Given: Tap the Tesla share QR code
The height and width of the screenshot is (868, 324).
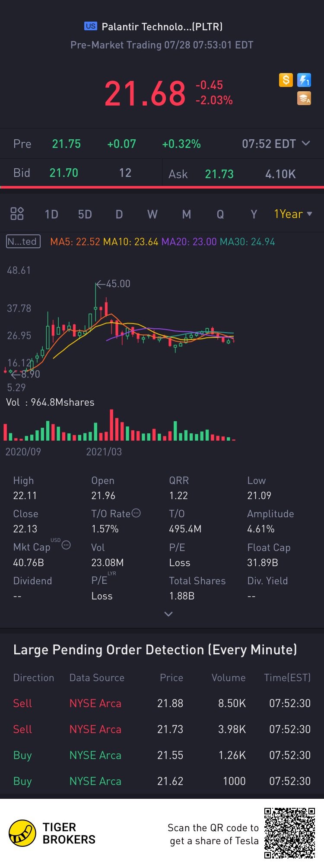Looking at the screenshot, I should (290, 833).
